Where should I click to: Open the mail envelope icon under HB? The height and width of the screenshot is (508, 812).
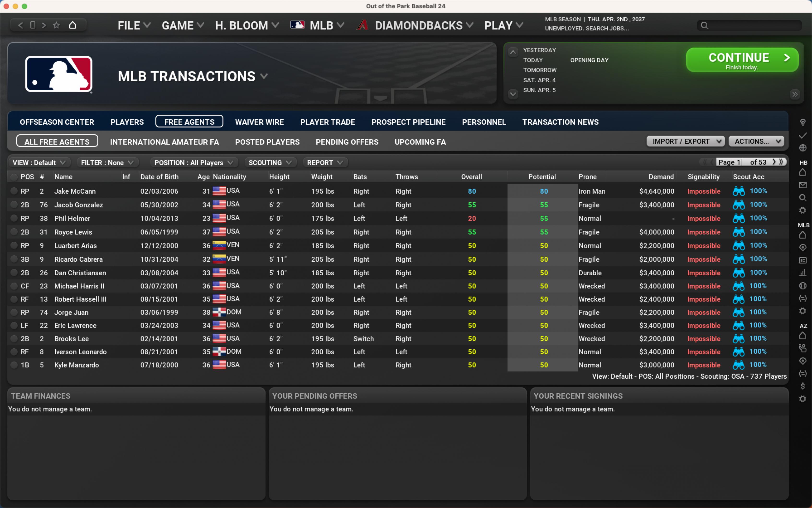tap(803, 185)
